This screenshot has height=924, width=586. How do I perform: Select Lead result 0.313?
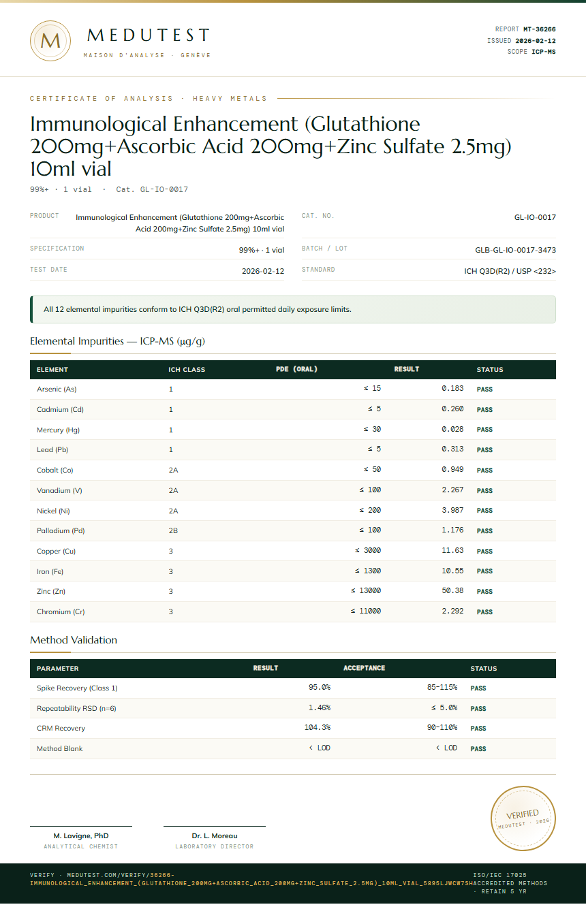[x=452, y=449]
